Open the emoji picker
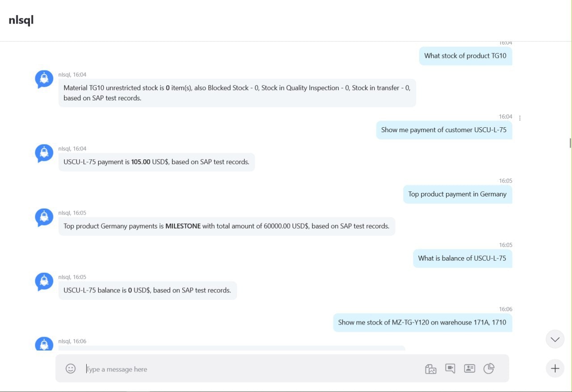 click(x=71, y=369)
